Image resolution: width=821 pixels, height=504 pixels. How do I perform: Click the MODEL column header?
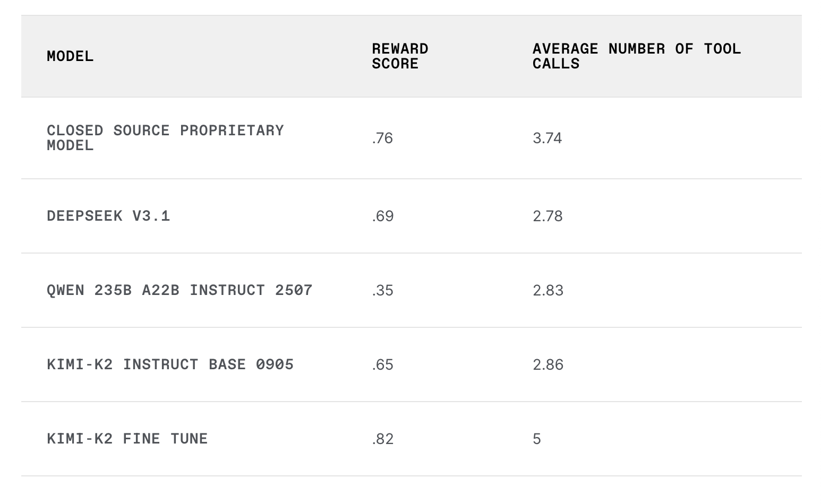70,56
